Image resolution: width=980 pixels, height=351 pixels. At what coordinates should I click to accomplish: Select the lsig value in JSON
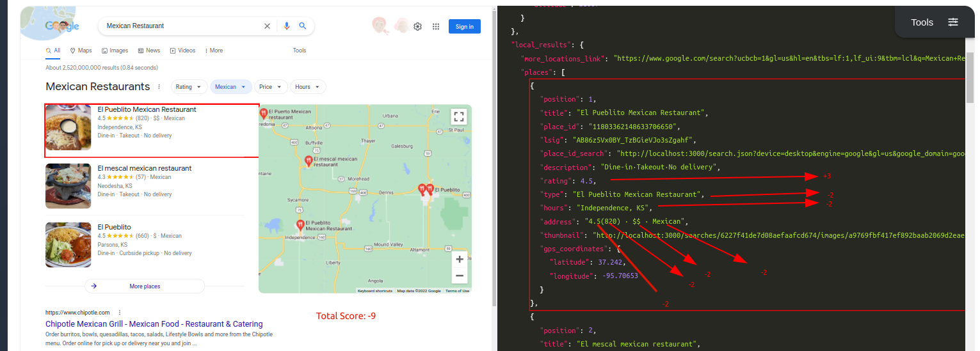coord(634,140)
